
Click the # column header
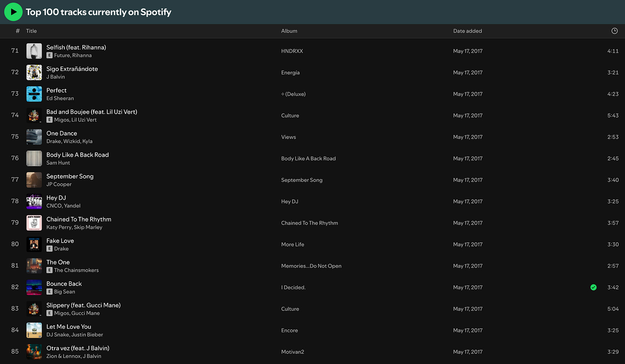18,31
